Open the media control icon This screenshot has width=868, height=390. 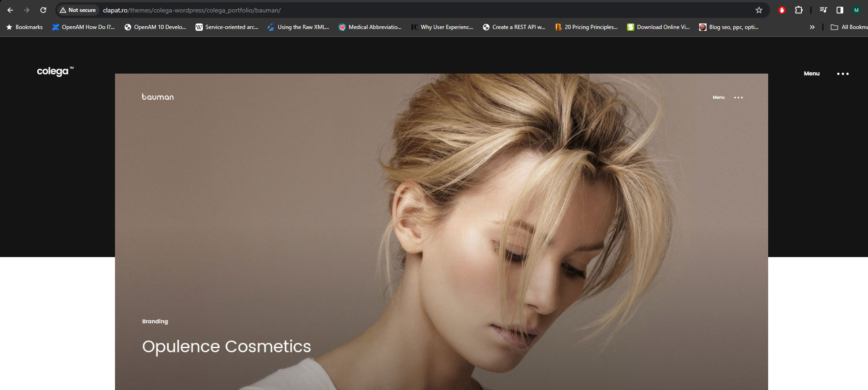tap(823, 10)
